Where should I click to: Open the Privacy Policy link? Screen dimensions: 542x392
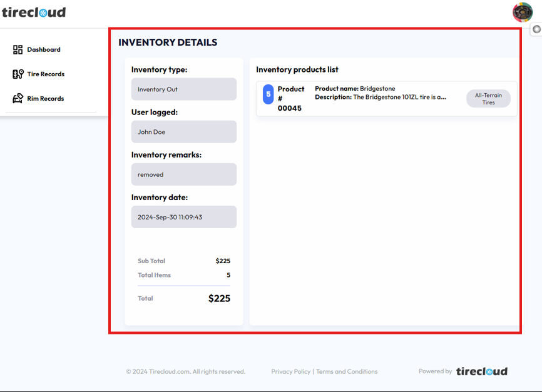(290, 371)
